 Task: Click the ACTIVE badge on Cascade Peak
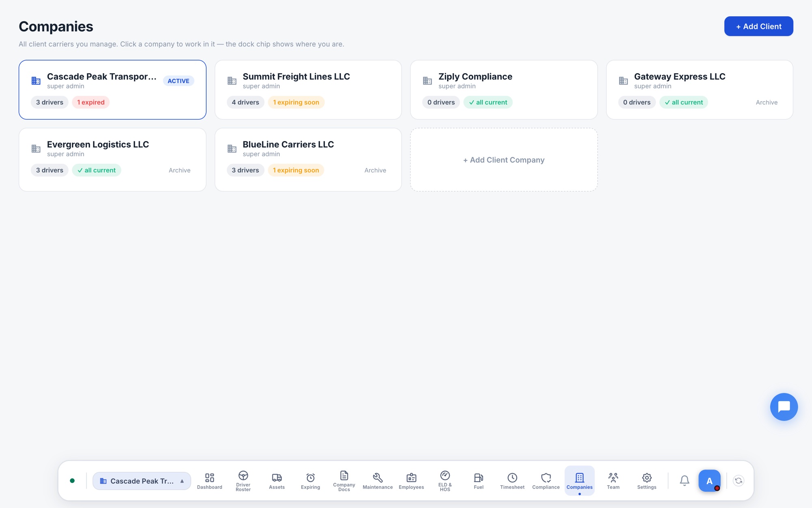[178, 81]
